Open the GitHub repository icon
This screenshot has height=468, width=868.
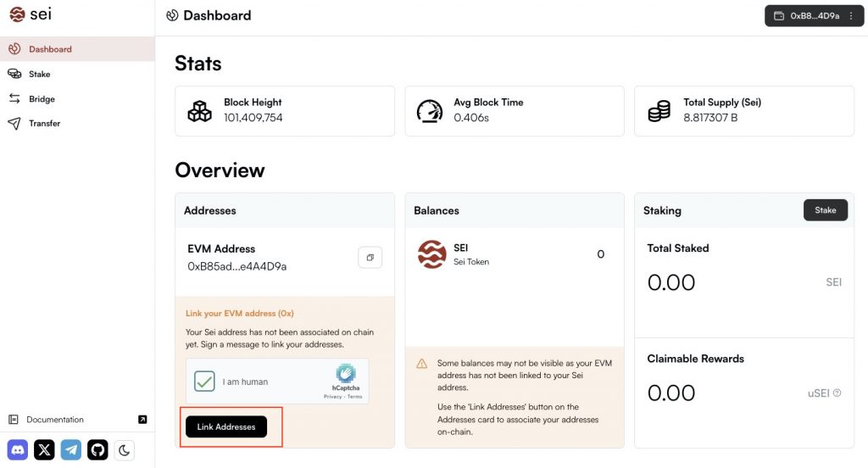[97, 450]
